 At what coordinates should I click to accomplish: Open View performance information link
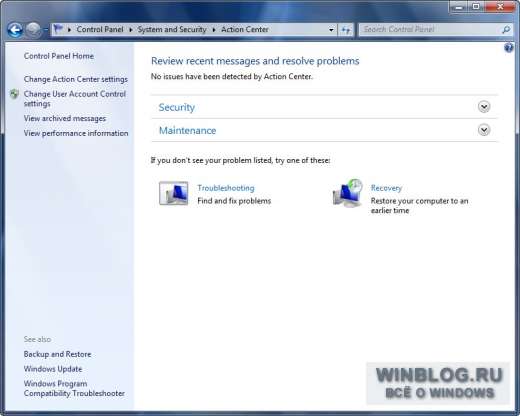76,133
